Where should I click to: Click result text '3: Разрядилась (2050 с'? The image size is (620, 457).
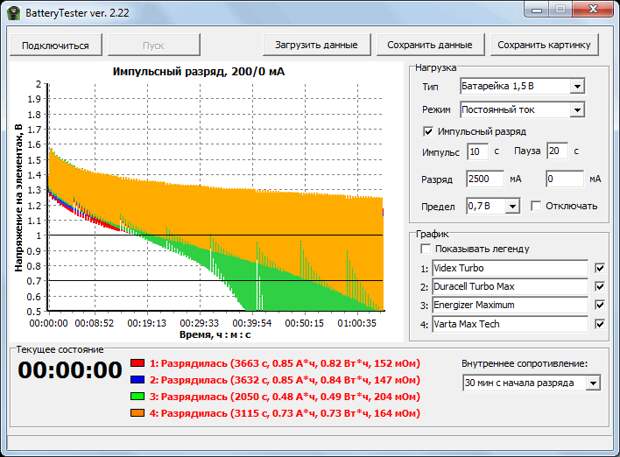coord(209,397)
